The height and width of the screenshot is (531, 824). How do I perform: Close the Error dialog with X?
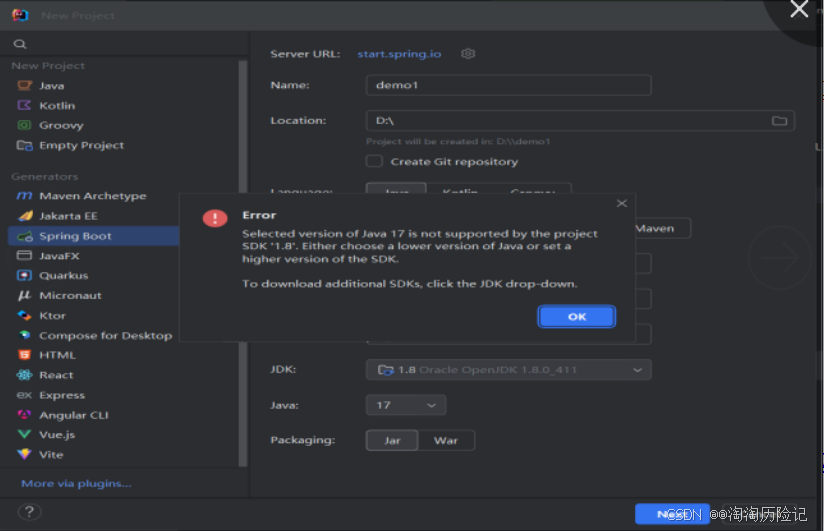pos(622,203)
